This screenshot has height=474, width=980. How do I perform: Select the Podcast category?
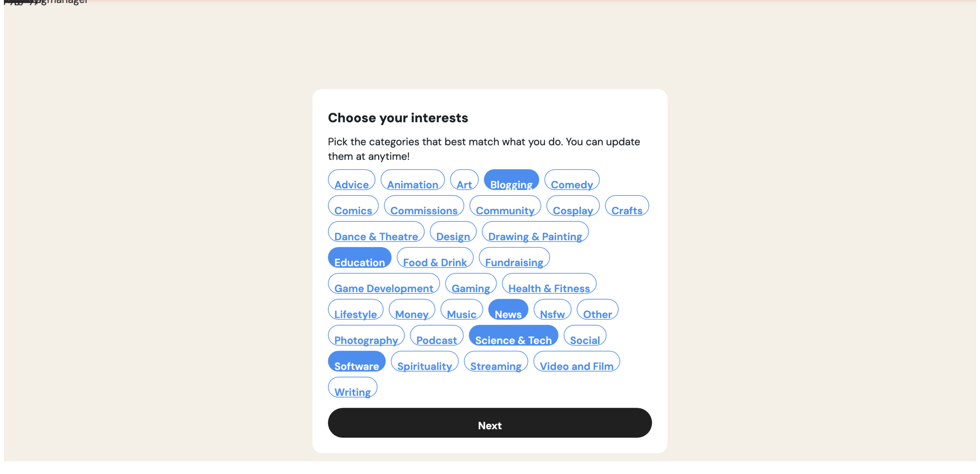tap(436, 336)
